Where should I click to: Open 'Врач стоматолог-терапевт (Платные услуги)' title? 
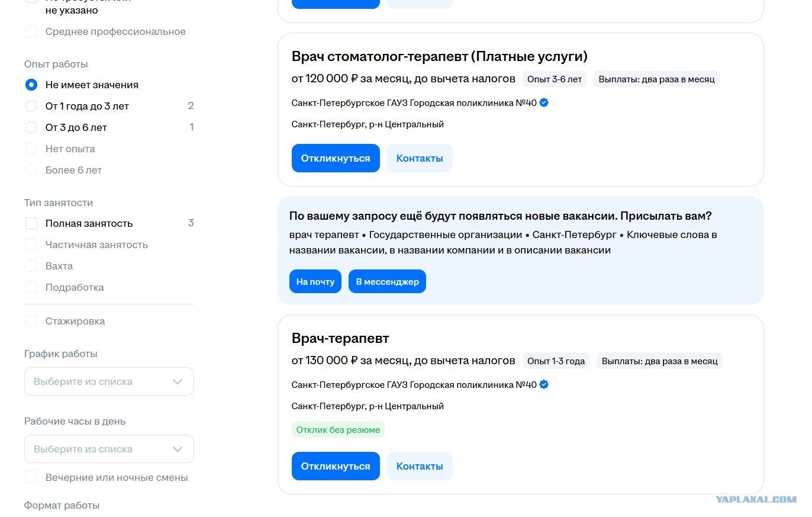tap(440, 56)
